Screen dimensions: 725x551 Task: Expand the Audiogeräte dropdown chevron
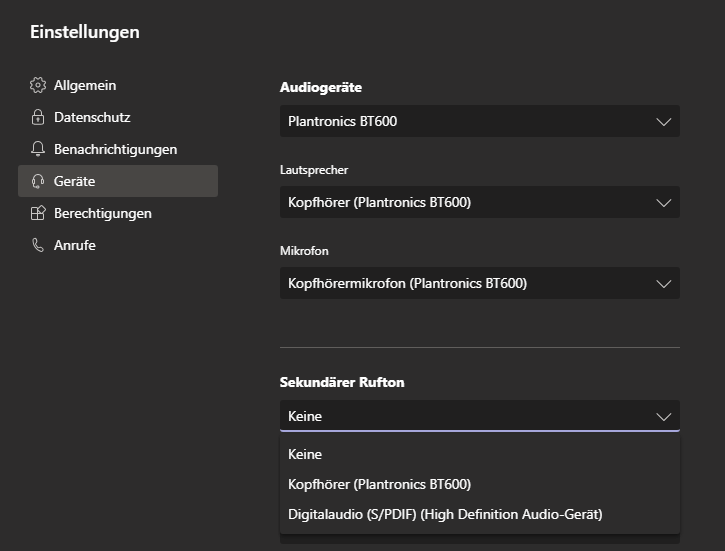click(663, 121)
